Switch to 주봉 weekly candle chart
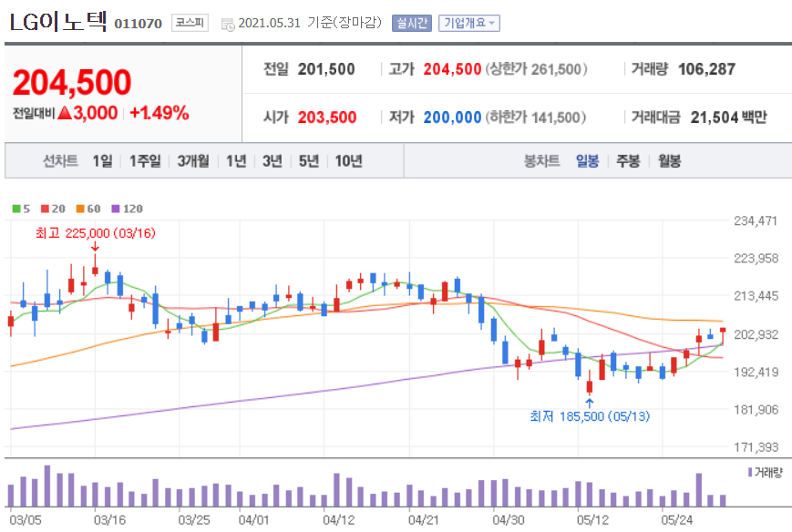 coord(628,161)
